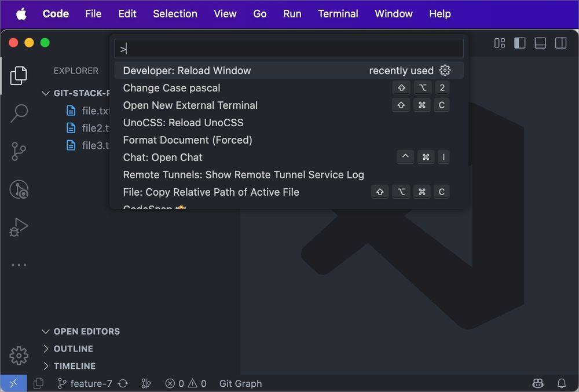Open the Selection menu
This screenshot has width=579, height=392.
175,14
